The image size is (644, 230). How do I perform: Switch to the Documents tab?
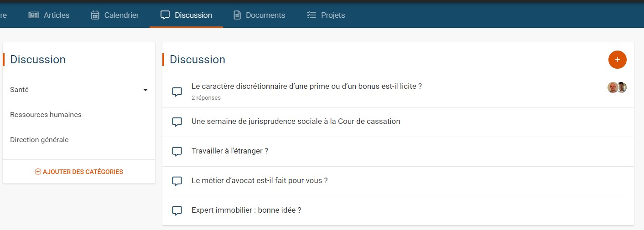259,15
